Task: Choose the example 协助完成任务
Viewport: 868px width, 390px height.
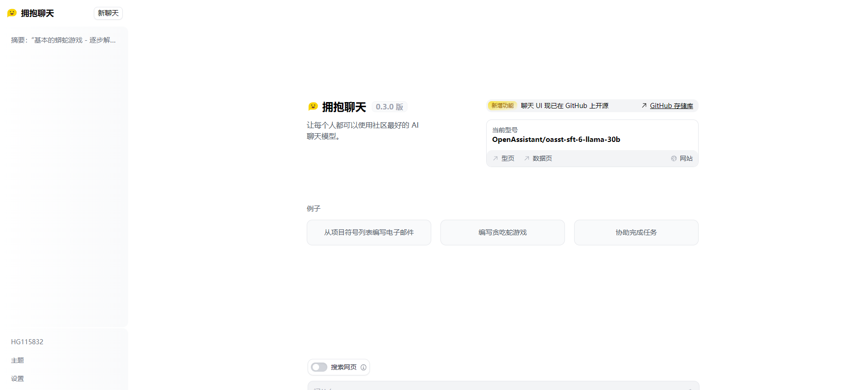Action: click(x=636, y=233)
